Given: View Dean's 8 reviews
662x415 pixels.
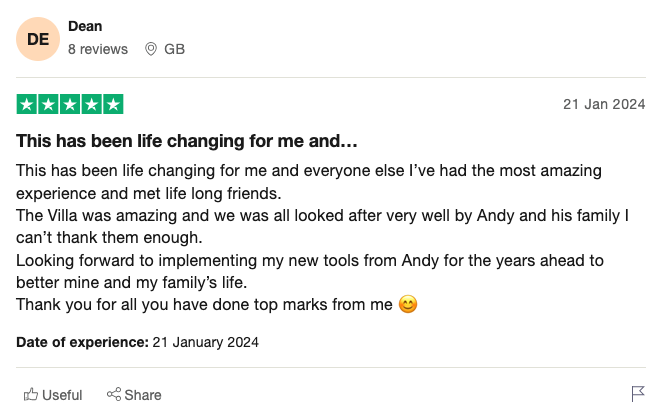Looking at the screenshot, I should pos(98,49).
